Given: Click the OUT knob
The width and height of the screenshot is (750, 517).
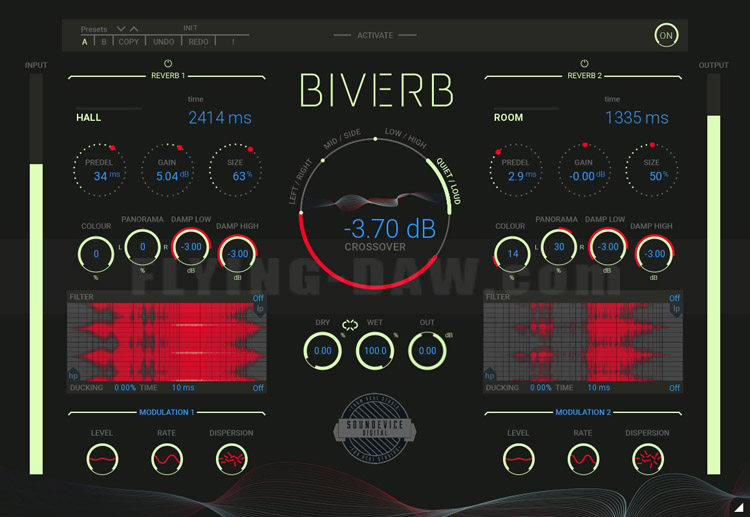Looking at the screenshot, I should coord(427,351).
